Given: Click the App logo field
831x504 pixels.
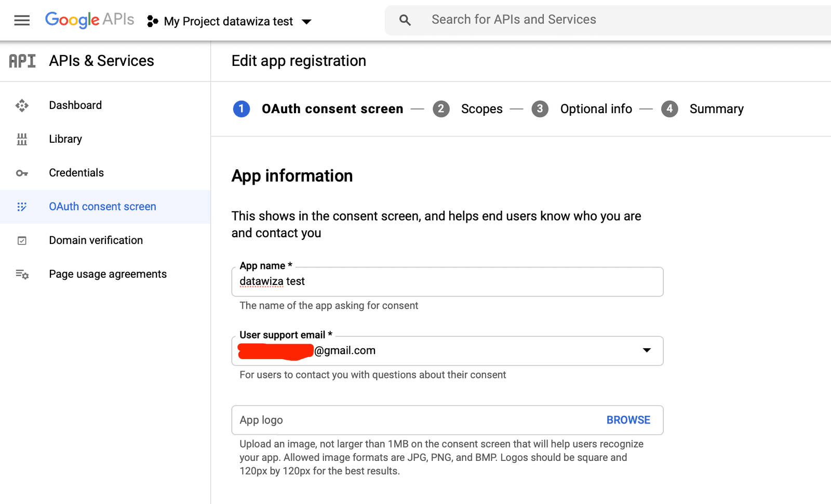Looking at the screenshot, I should coord(447,420).
